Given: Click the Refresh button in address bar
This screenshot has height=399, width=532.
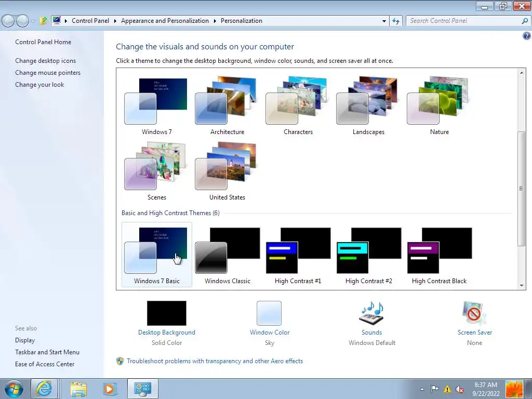Looking at the screenshot, I should (x=395, y=21).
